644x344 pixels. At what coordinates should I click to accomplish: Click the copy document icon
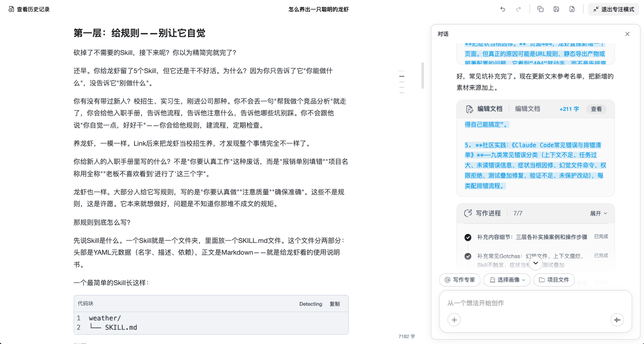tap(540, 9)
